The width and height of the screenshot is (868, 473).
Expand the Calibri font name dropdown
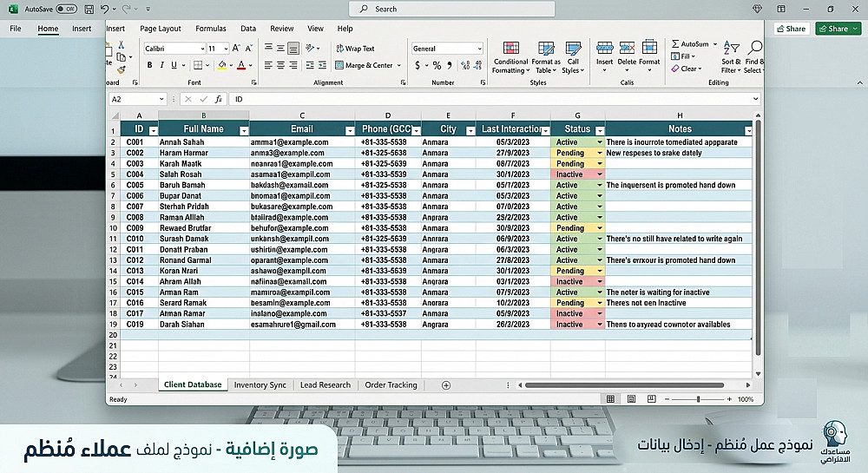click(x=202, y=49)
